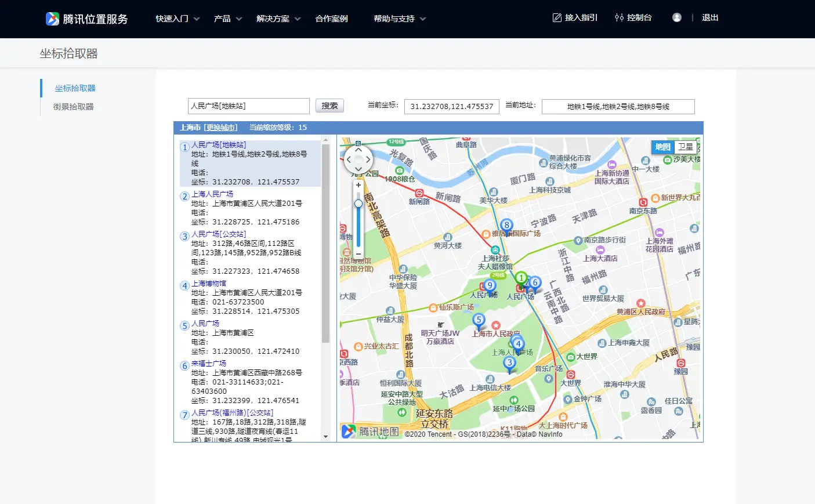Click the user avatar icon
The width and height of the screenshot is (815, 504).
[x=677, y=17]
